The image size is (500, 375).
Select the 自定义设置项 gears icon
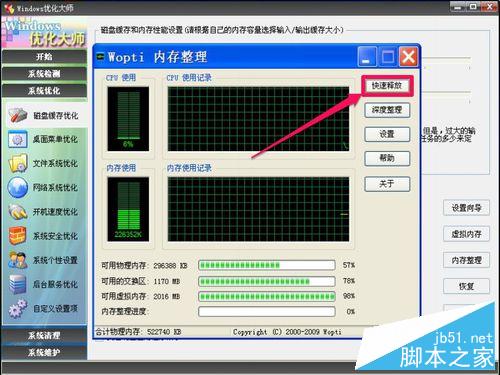[17, 308]
